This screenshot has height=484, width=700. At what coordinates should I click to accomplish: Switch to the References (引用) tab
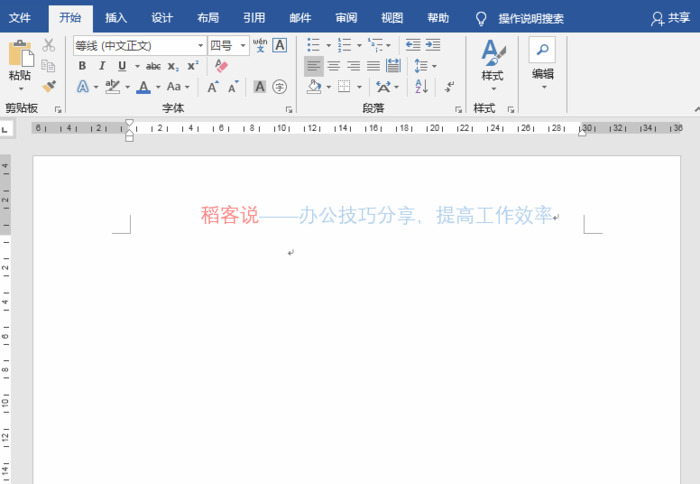[254, 18]
